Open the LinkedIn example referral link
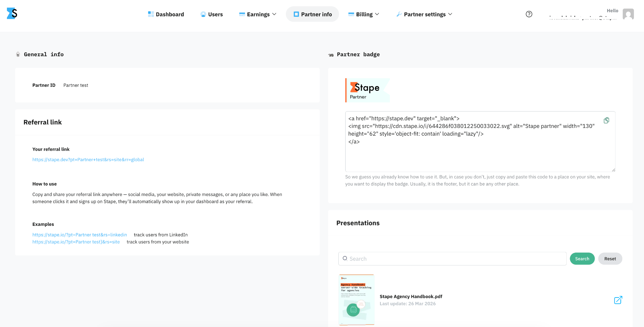Image resolution: width=644 pixels, height=327 pixels. click(x=80, y=235)
